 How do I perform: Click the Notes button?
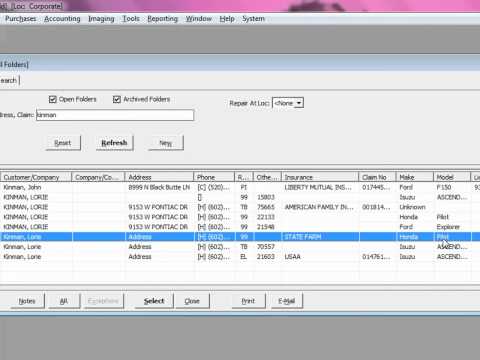click(x=27, y=301)
